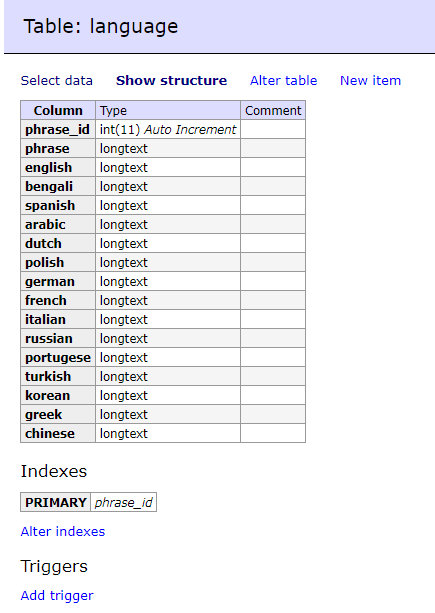Image resolution: width=435 pixels, height=613 pixels.
Task: Click the Add trigger link
Action: pos(57,595)
